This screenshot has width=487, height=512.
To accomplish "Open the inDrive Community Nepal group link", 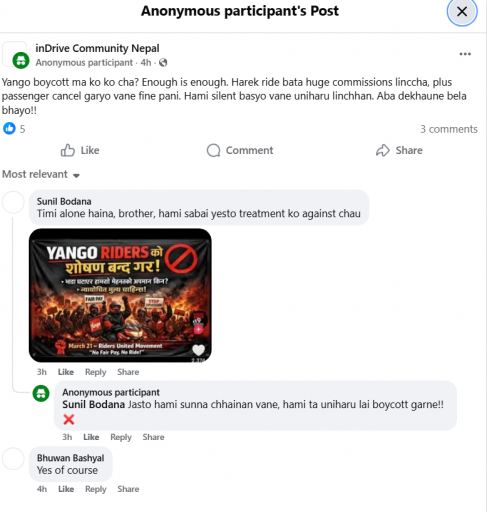I will pyautogui.click(x=97, y=48).
